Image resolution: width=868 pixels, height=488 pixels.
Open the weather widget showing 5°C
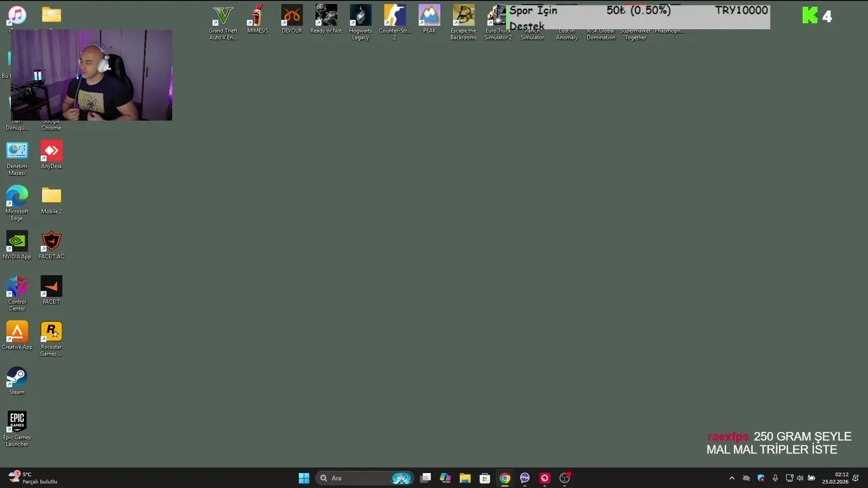point(33,478)
